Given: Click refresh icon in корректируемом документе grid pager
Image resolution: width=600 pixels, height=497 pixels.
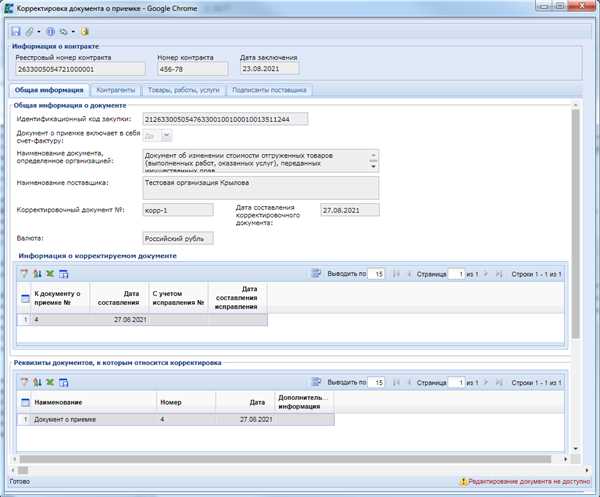Looking at the screenshot, I should [x=316, y=273].
